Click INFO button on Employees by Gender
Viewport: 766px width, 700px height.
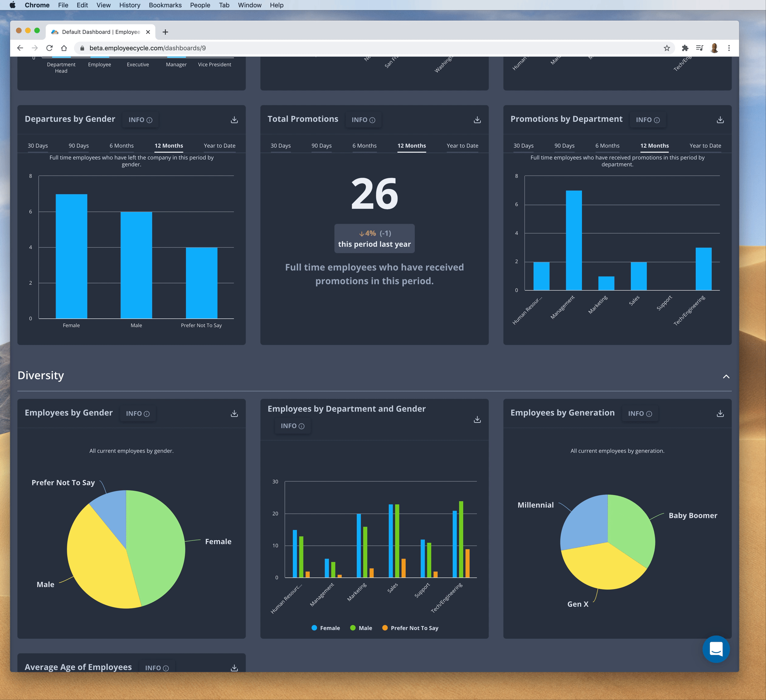[138, 413]
